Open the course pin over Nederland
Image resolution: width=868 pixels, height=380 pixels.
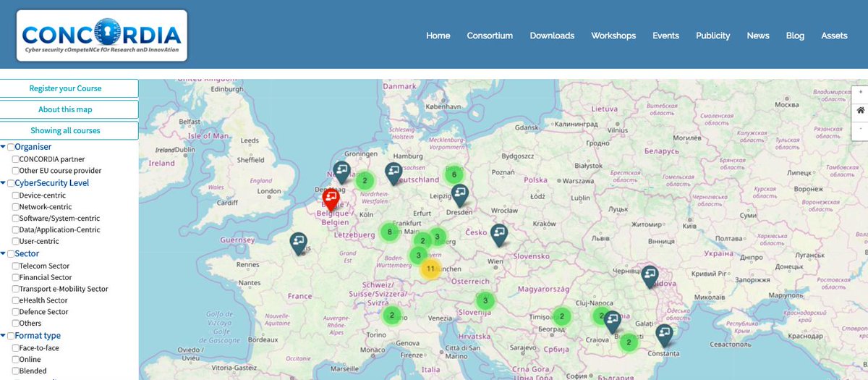point(342,173)
